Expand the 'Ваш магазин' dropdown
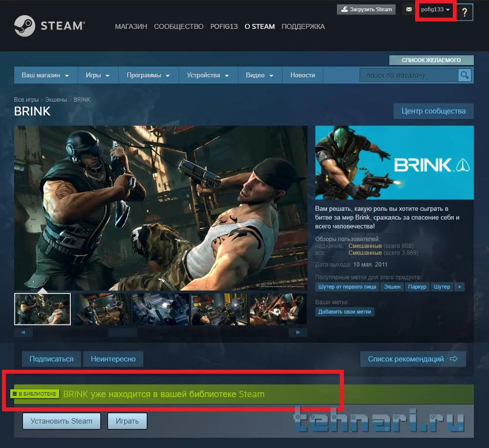This screenshot has width=489, height=448. (45, 75)
